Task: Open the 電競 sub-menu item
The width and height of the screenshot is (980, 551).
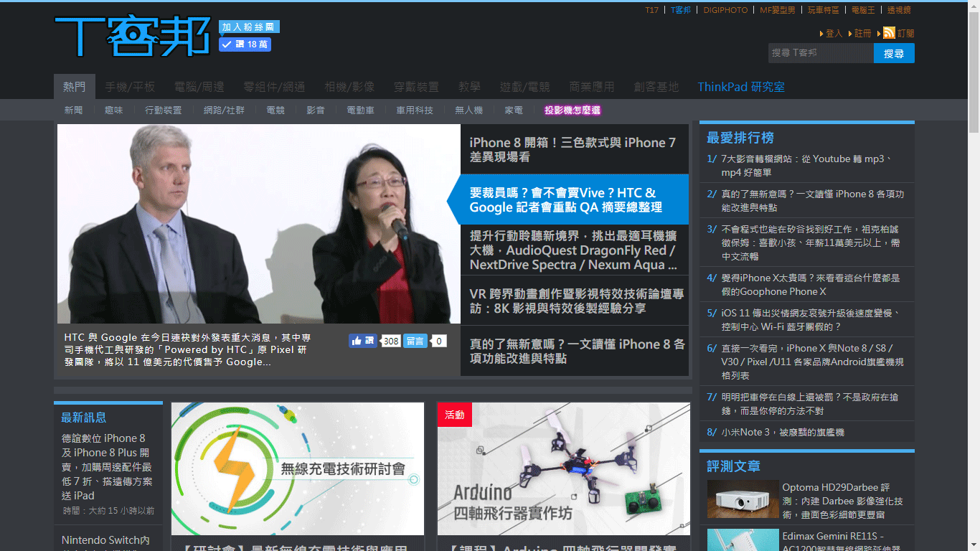Action: coord(275,110)
